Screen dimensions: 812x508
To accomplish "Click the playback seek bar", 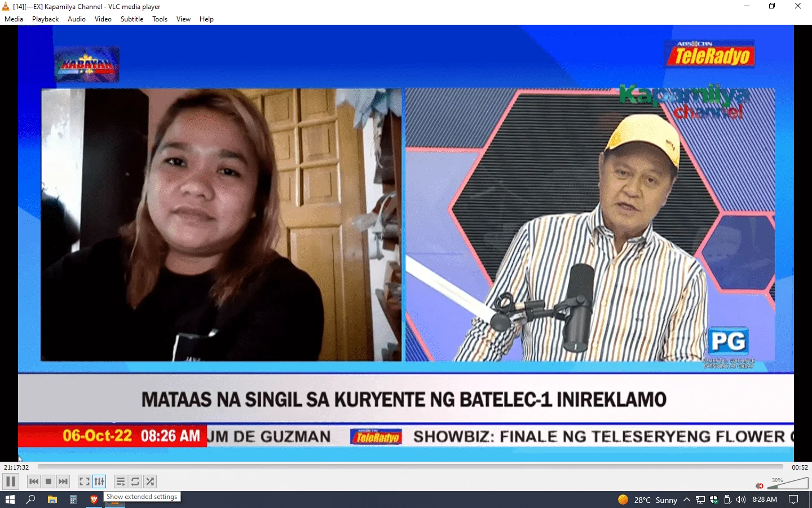I will (x=411, y=467).
